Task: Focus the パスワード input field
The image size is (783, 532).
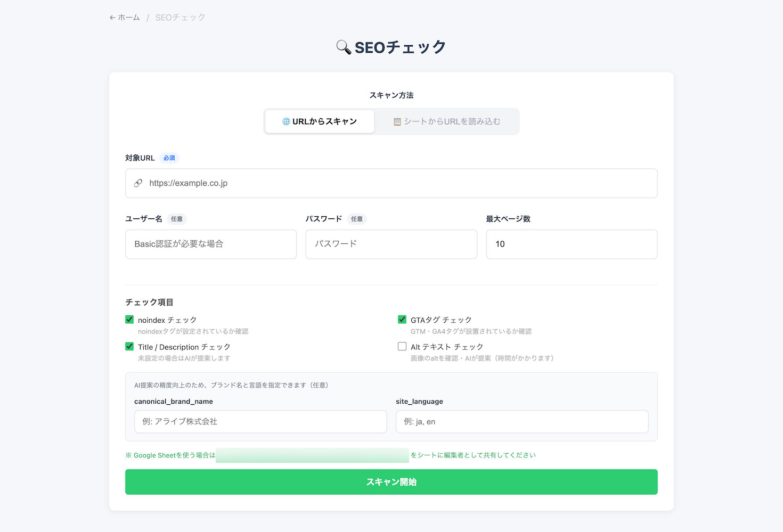Action: pyautogui.click(x=391, y=244)
